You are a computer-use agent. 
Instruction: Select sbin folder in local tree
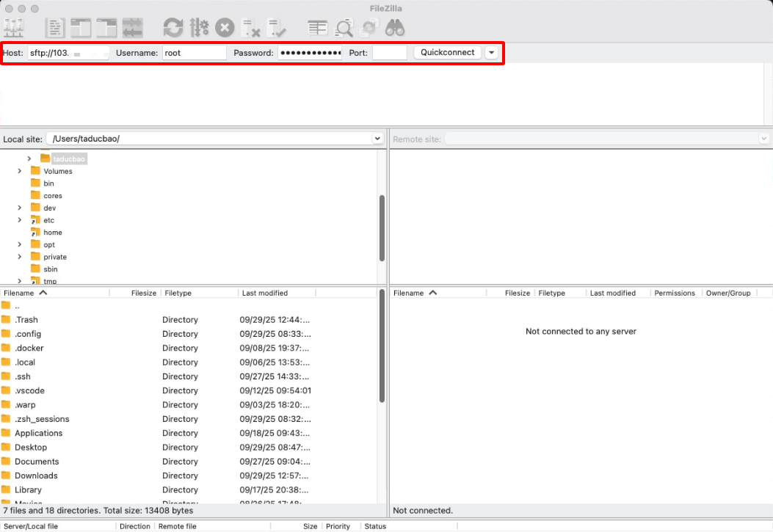point(50,269)
